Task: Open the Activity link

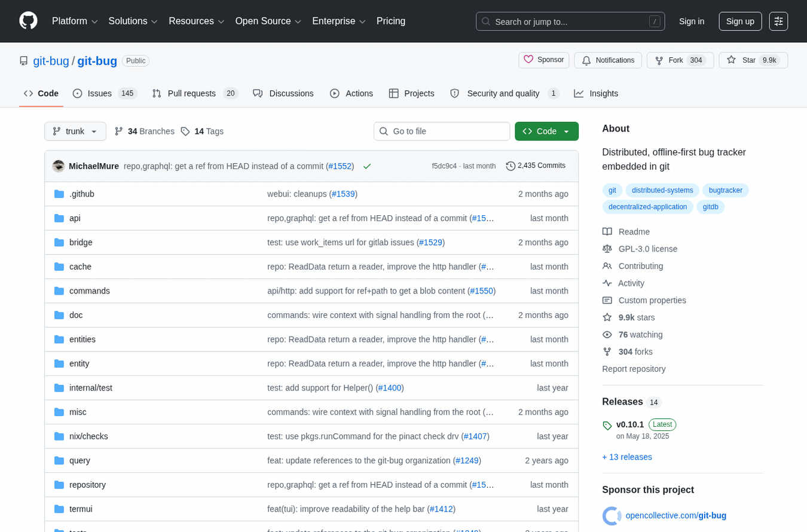Action: 623,283
